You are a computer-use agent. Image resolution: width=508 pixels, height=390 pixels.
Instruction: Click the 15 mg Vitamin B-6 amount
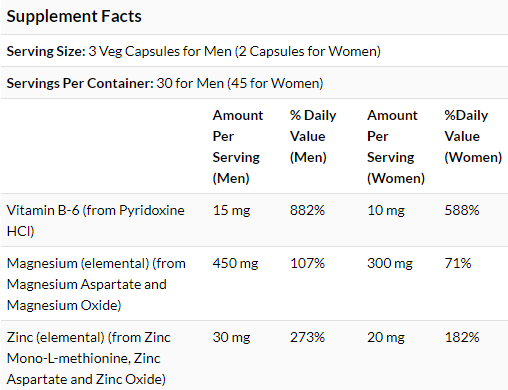coord(231,211)
